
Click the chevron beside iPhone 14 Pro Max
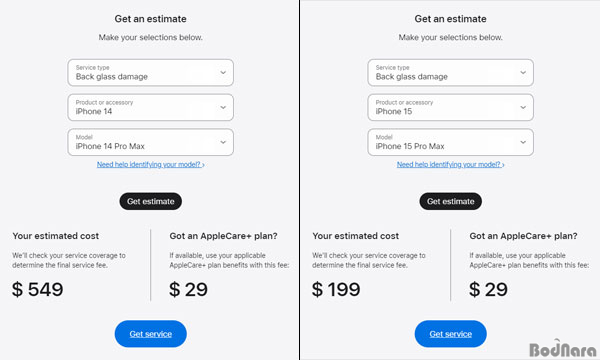pyautogui.click(x=223, y=142)
